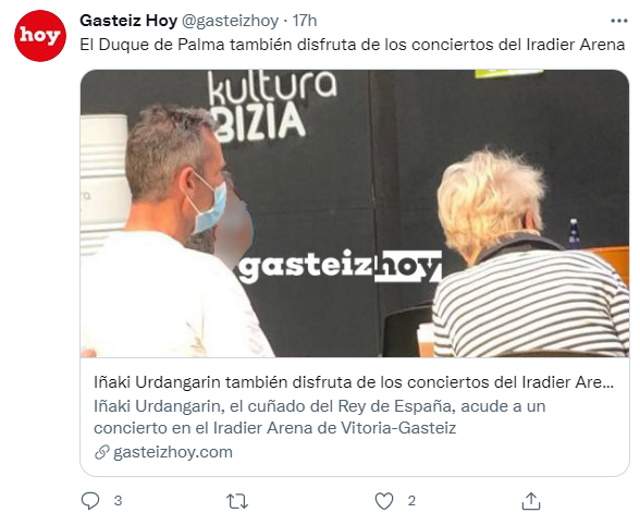Click the Iñaki Urdangarin article headline
The width and height of the screenshot is (640, 525).
point(354,383)
